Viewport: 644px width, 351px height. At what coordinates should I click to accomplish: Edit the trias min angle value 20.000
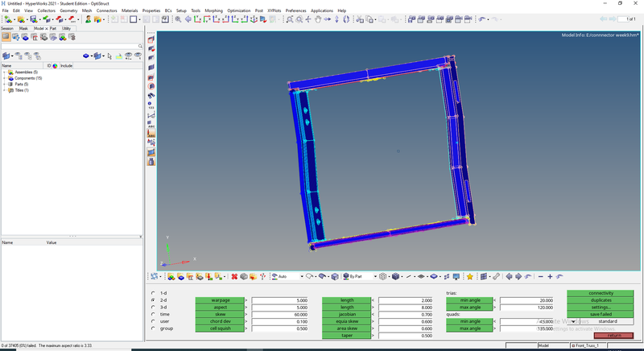[x=527, y=300]
